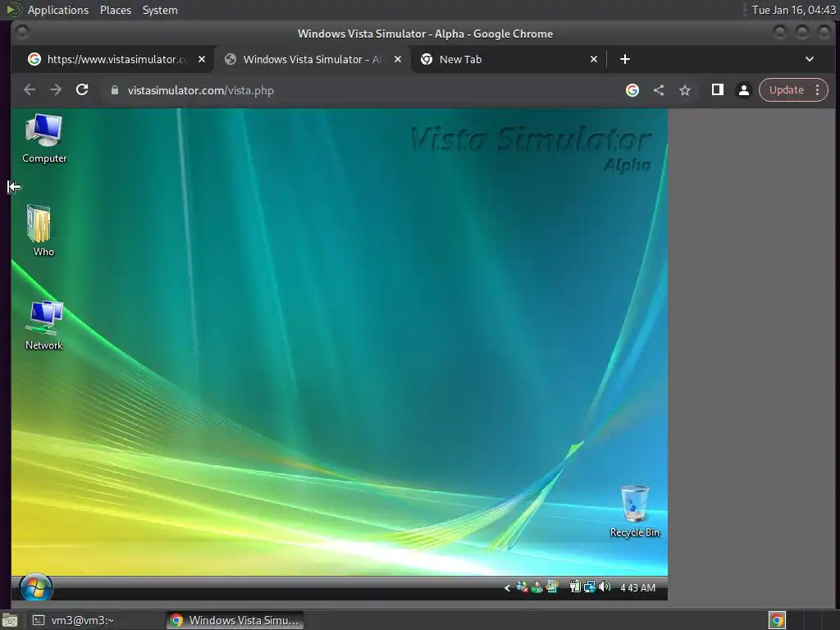
Task: Reload the vistasimulator page
Action: 82,90
